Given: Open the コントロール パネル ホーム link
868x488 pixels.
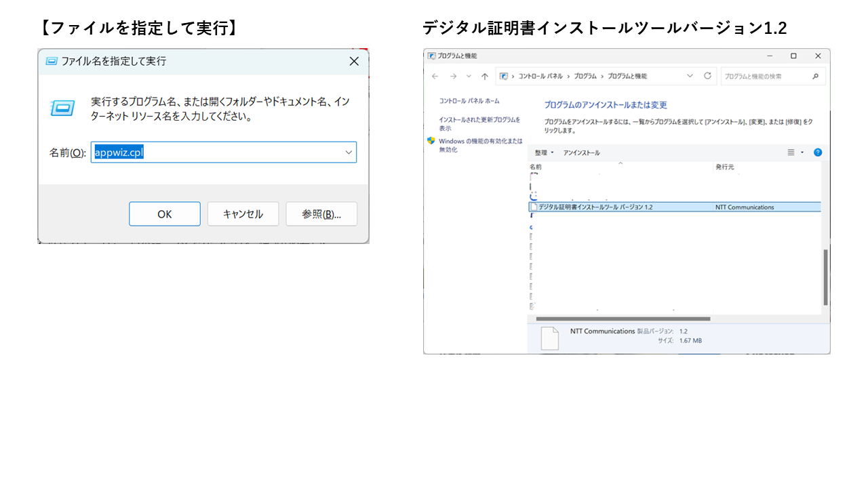Looking at the screenshot, I should coord(469,101).
